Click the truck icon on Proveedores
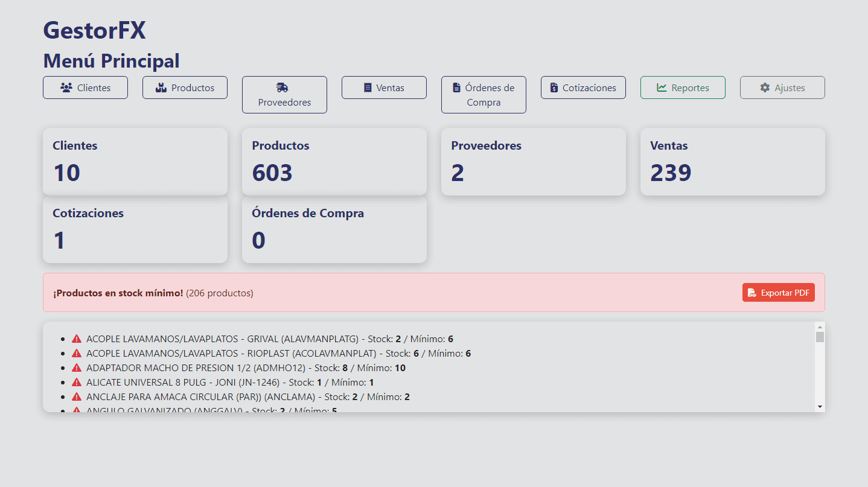The height and width of the screenshot is (487, 868). tap(281, 87)
